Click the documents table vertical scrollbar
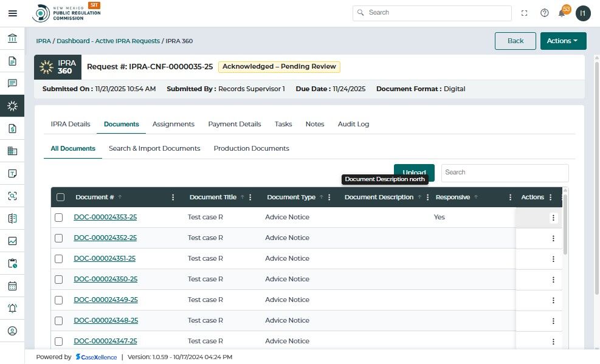600x364 pixels. (x=565, y=225)
